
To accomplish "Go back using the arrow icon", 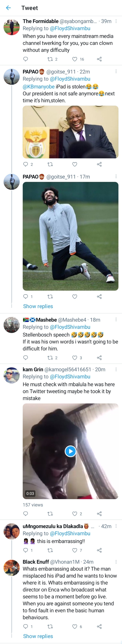I will coord(8,8).
